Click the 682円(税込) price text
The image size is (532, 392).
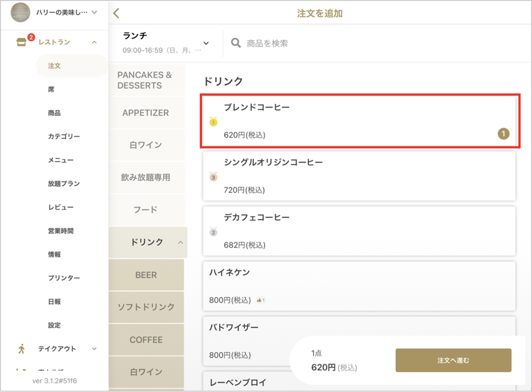[x=245, y=245]
